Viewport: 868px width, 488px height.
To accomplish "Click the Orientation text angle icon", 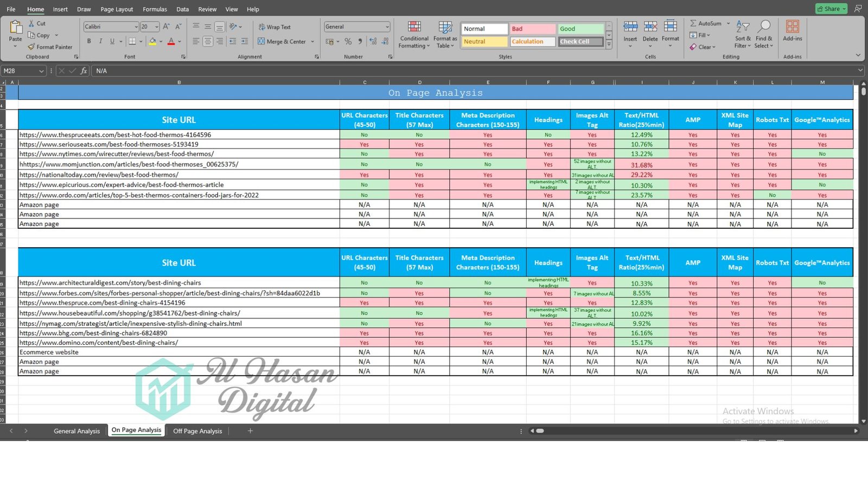I will [x=233, y=27].
